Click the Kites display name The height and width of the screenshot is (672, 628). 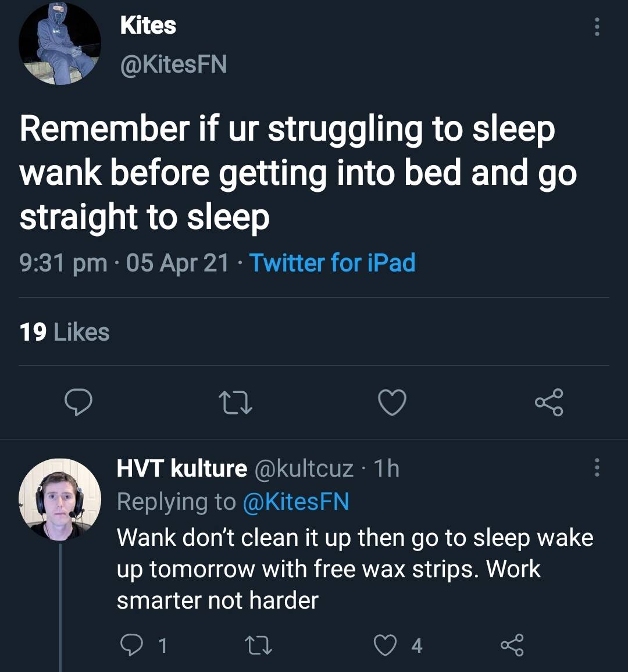(x=148, y=25)
